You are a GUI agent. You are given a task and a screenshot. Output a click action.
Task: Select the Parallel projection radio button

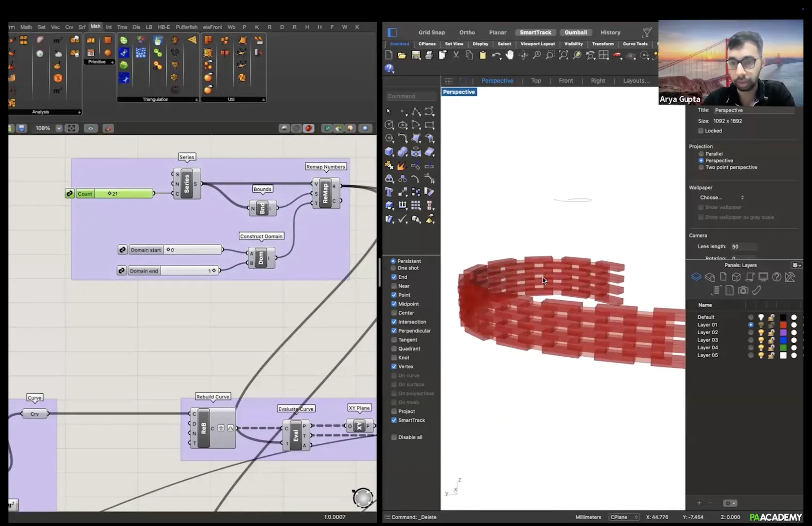[701, 154]
